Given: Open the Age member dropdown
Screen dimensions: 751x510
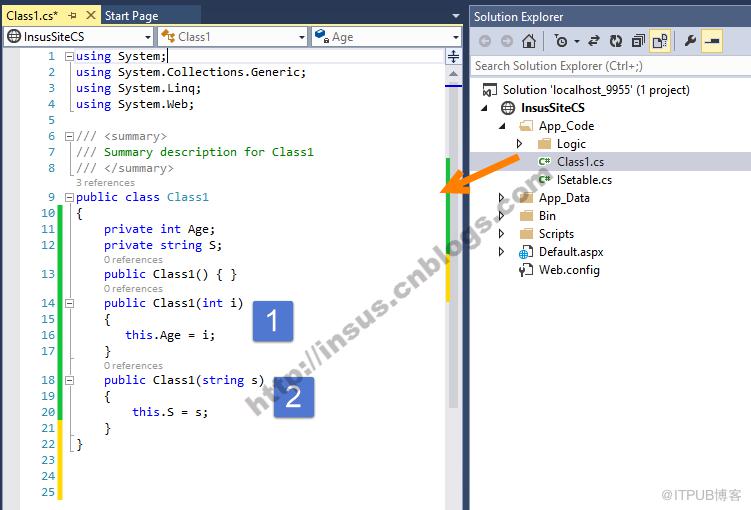Looking at the screenshot, I should pos(387,37).
